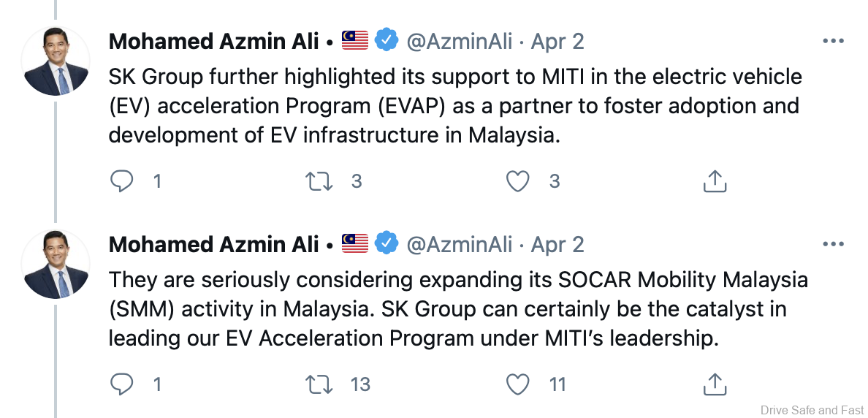Share the SOCAR Mobility tweet
The image size is (868, 418).
click(x=714, y=383)
